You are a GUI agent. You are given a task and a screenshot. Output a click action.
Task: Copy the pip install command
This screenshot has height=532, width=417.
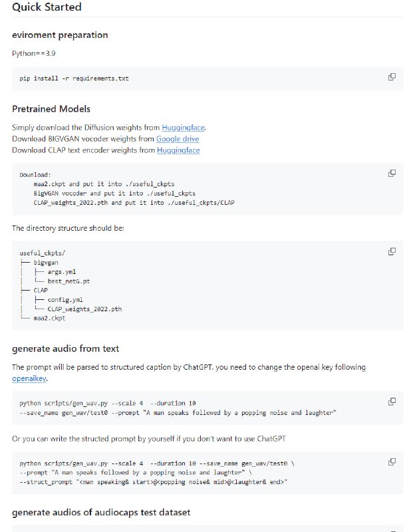pyautogui.click(x=392, y=77)
